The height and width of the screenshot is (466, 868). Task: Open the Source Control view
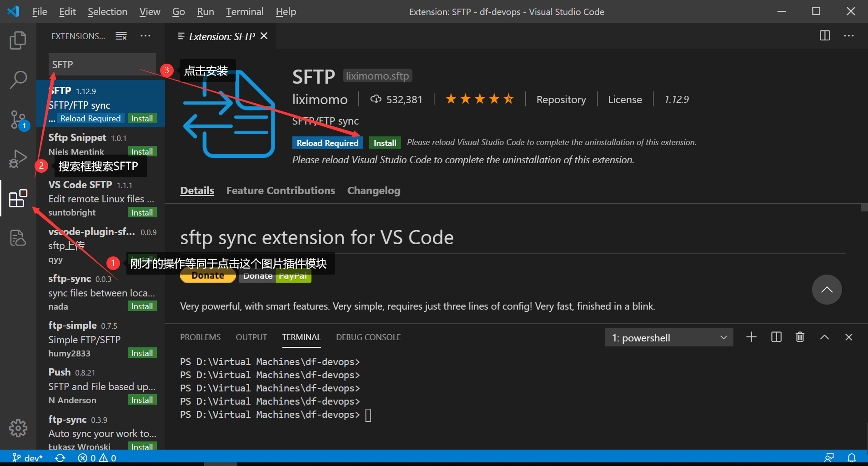click(x=18, y=119)
